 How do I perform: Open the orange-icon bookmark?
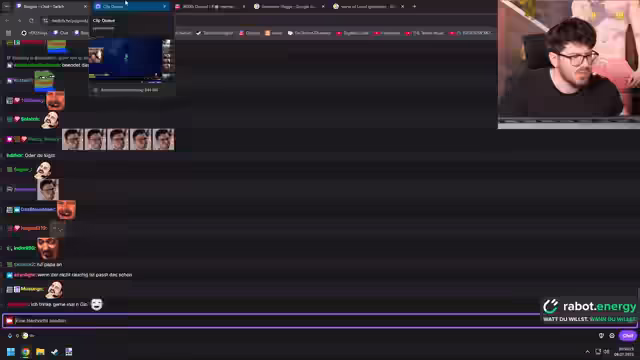(273, 33)
